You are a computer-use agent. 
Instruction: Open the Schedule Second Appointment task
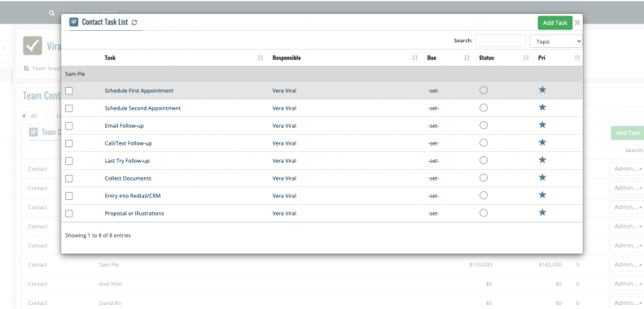[142, 108]
